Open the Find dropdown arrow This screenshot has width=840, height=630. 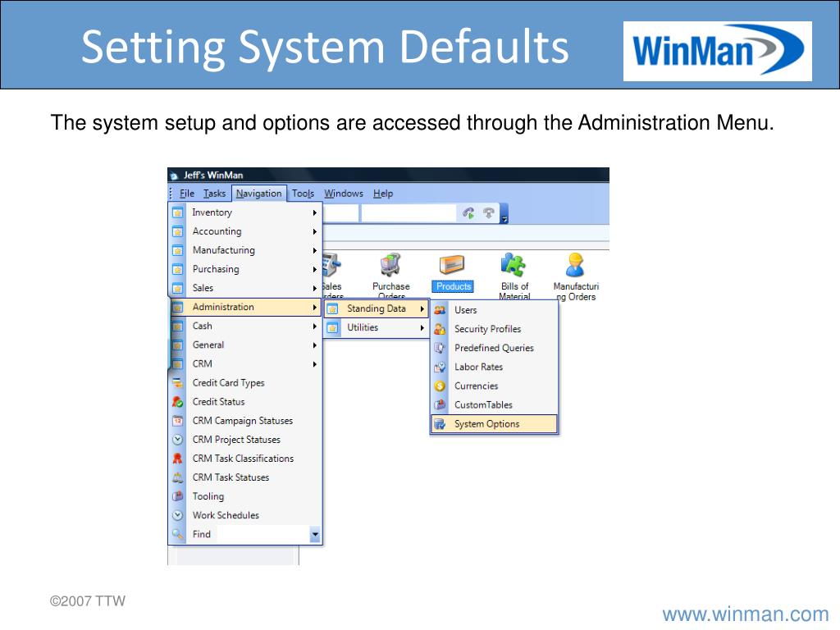[x=315, y=534]
